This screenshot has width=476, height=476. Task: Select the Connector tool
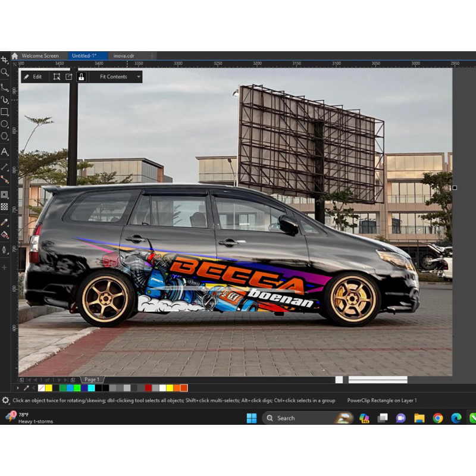coord(5,180)
